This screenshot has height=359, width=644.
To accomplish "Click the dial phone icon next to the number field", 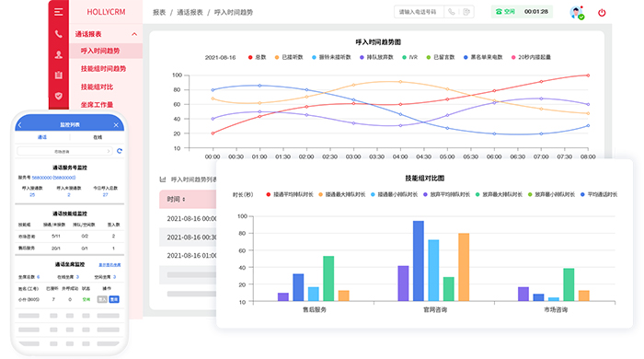I will pos(452,12).
